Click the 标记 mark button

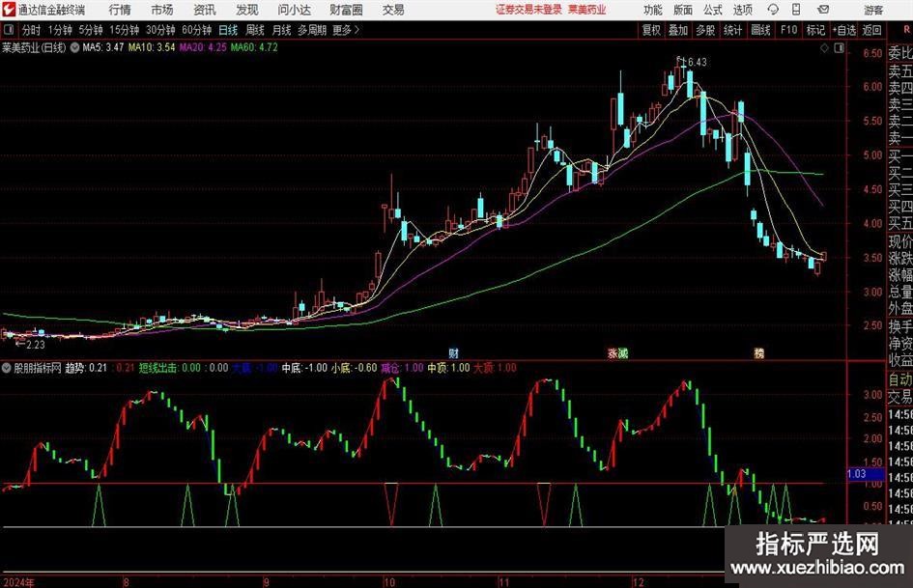(x=815, y=30)
